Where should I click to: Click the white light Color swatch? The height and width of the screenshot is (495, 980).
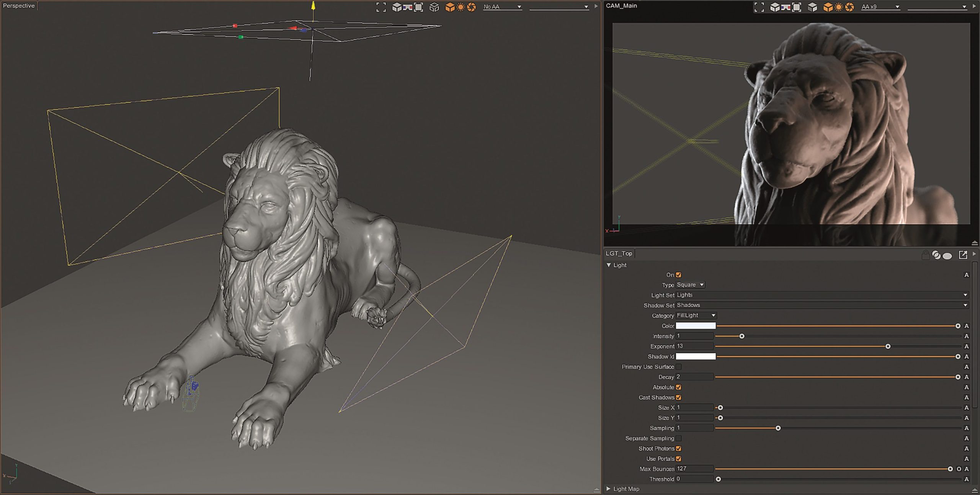pos(695,326)
